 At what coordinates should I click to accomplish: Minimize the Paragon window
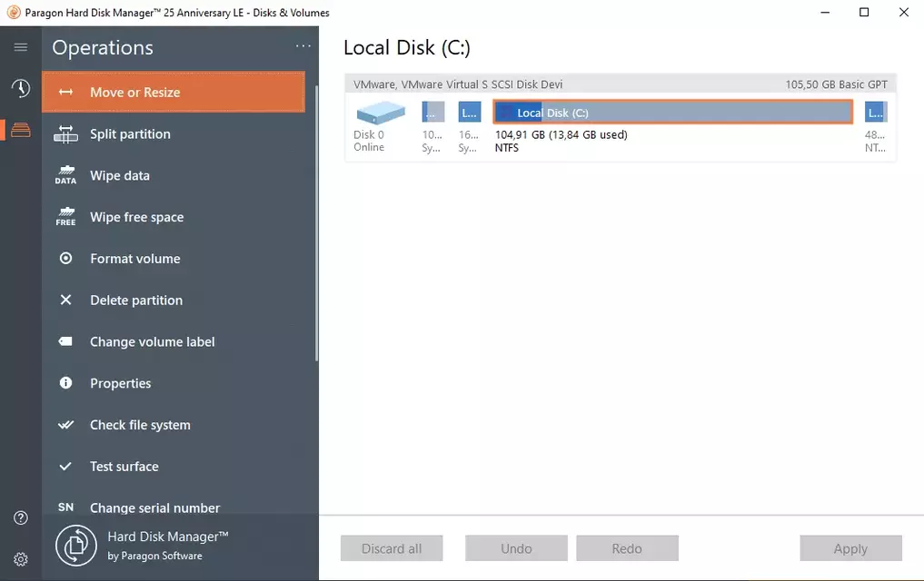tap(825, 13)
